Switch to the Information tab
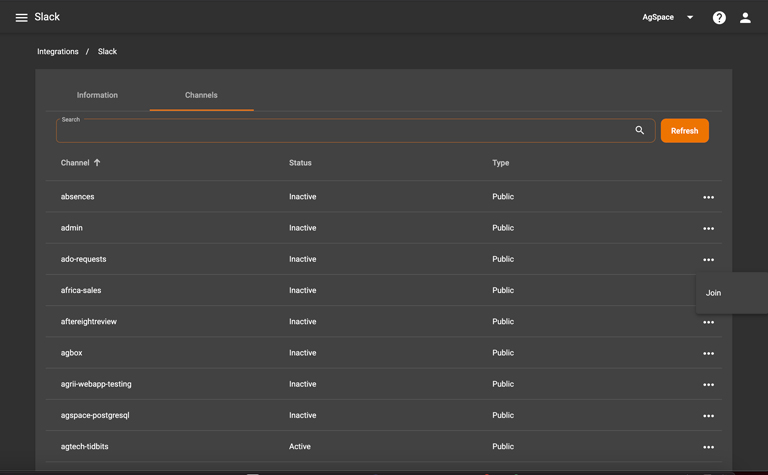Image resolution: width=768 pixels, height=475 pixels. 97,95
